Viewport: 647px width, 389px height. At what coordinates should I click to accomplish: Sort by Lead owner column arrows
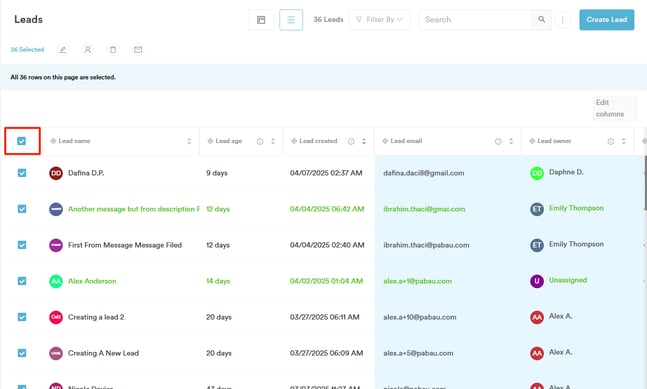[x=623, y=141]
